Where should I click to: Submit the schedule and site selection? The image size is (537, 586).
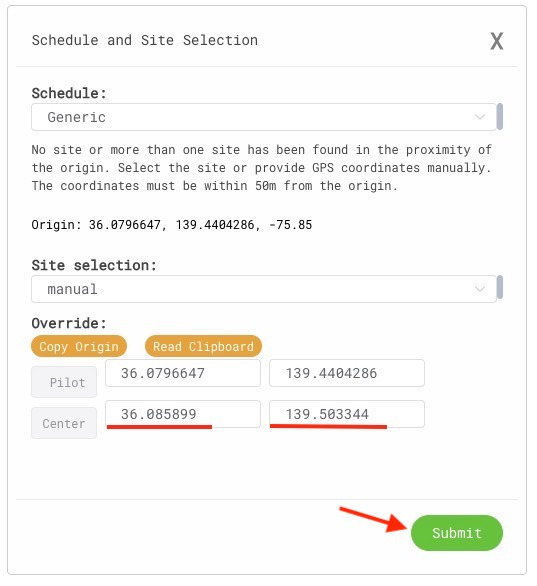[457, 533]
